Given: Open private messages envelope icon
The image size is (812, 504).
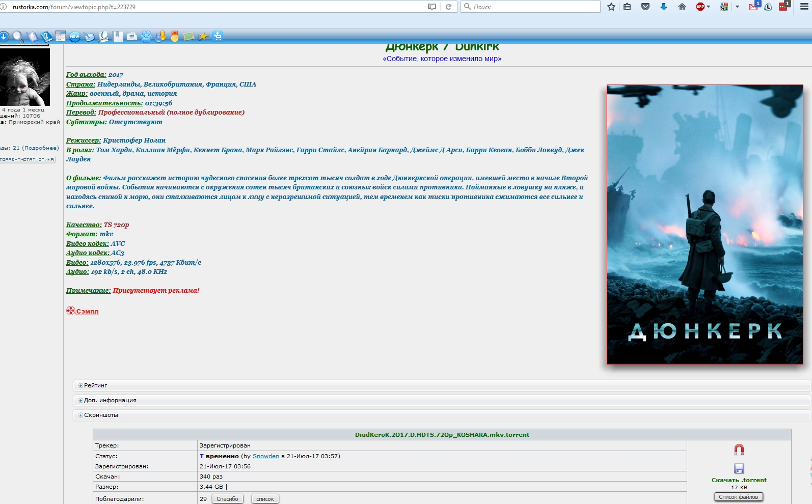Looking at the screenshot, I should coord(132,36).
